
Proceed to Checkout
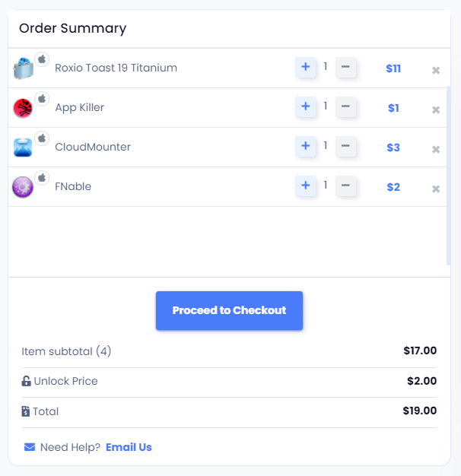tap(229, 310)
